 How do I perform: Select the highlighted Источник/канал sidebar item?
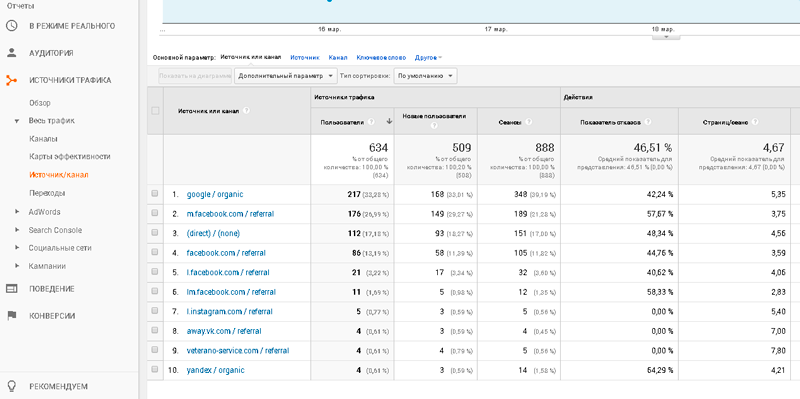(x=59, y=174)
